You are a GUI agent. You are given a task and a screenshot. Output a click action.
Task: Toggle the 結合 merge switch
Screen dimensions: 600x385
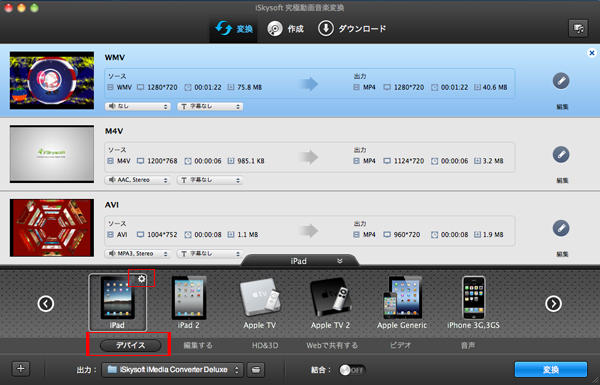point(352,370)
